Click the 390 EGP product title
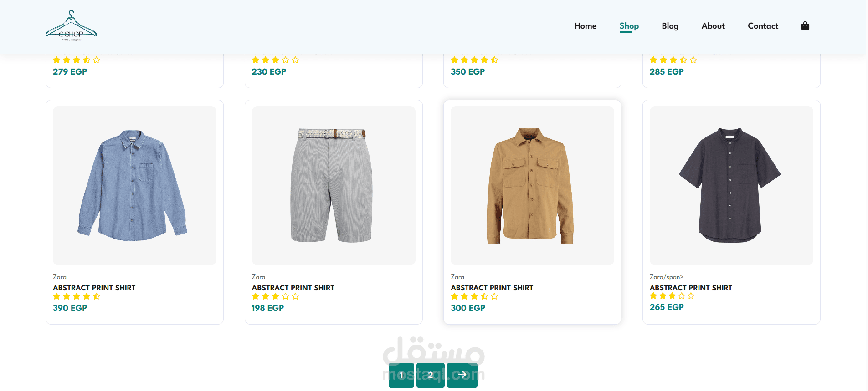Viewport: 868px width, 391px height. click(94, 288)
